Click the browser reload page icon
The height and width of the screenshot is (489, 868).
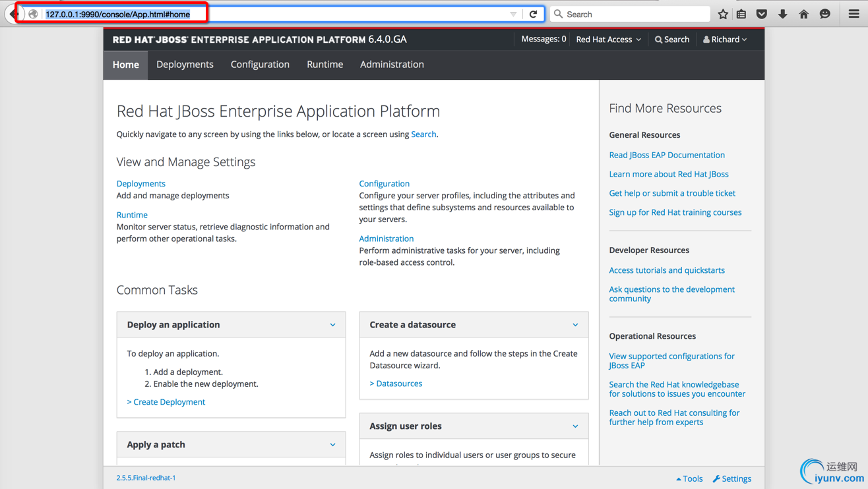(x=533, y=14)
